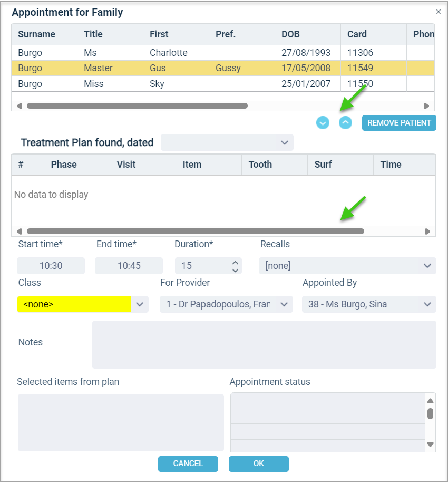448x482 pixels.
Task: Close the Appointment for Family dialog
Action: click(x=439, y=12)
